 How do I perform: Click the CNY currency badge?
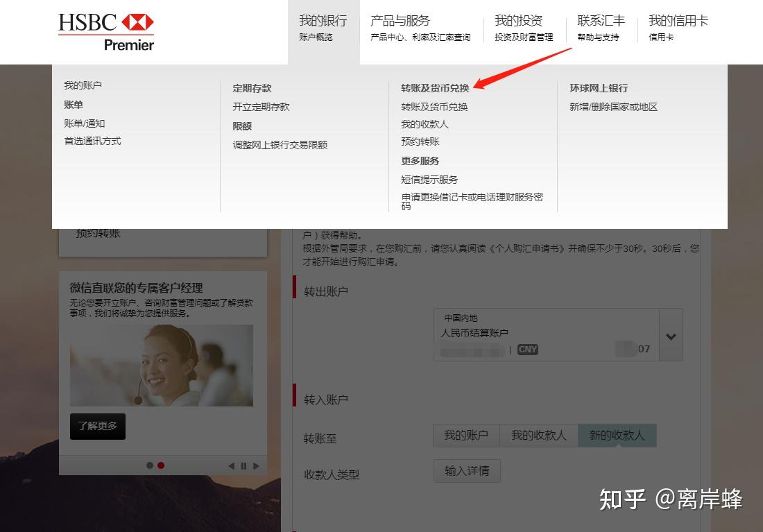pyautogui.click(x=527, y=350)
